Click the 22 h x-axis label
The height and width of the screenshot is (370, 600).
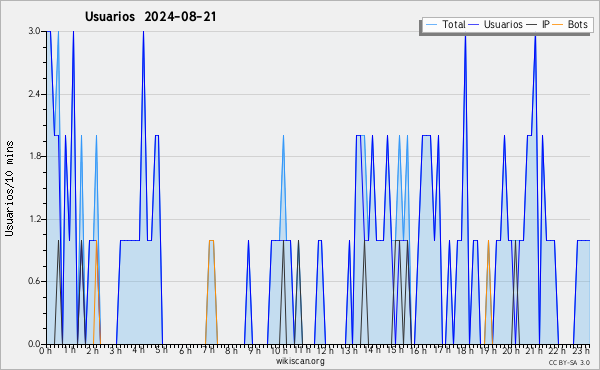click(557, 351)
